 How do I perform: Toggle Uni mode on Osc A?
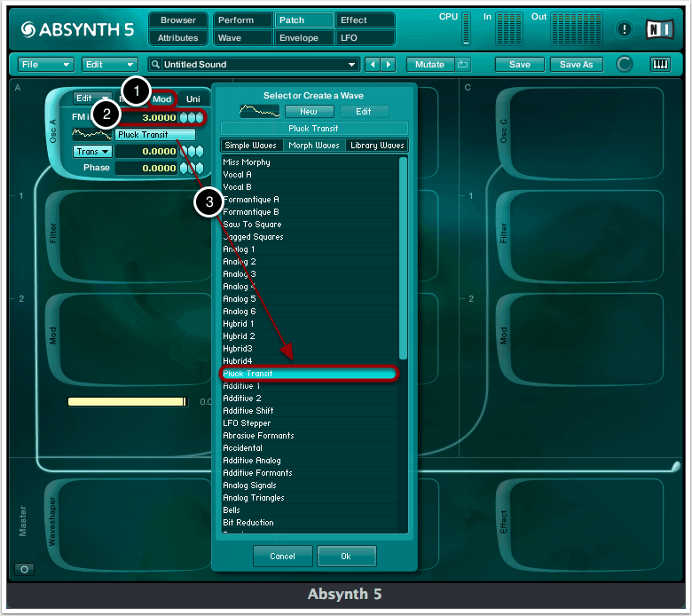(x=193, y=99)
